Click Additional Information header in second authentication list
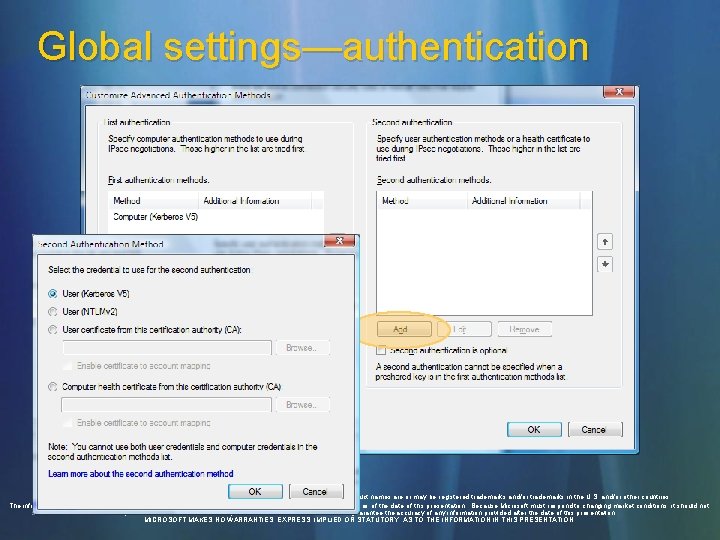The image size is (720, 540). click(523, 201)
